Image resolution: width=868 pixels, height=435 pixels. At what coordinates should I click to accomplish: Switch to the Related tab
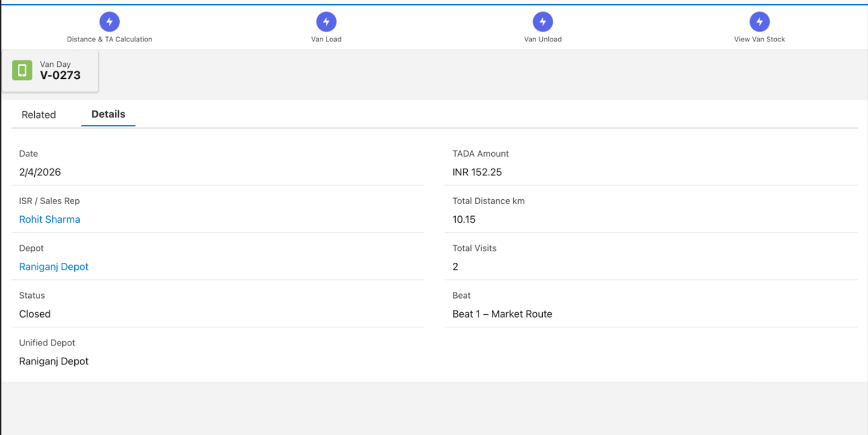click(x=38, y=115)
